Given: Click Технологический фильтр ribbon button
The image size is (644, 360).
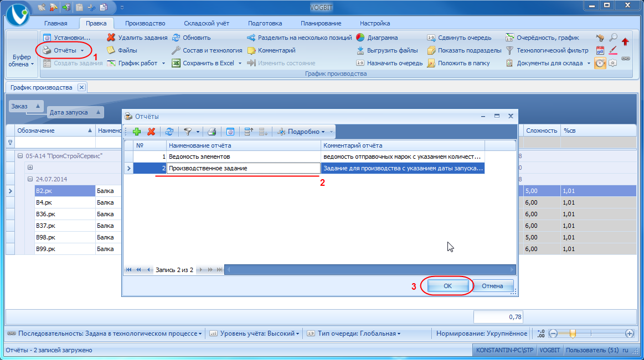Looking at the screenshot, I should tap(547, 50).
